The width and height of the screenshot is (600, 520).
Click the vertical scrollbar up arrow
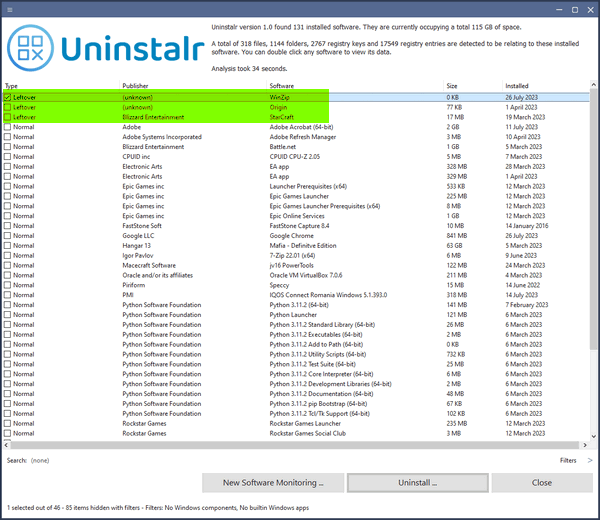(x=593, y=84)
